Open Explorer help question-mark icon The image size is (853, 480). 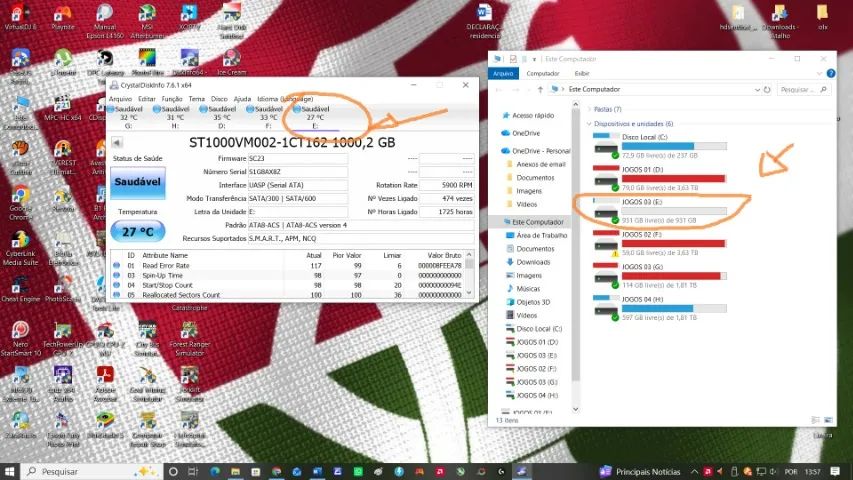pos(831,73)
